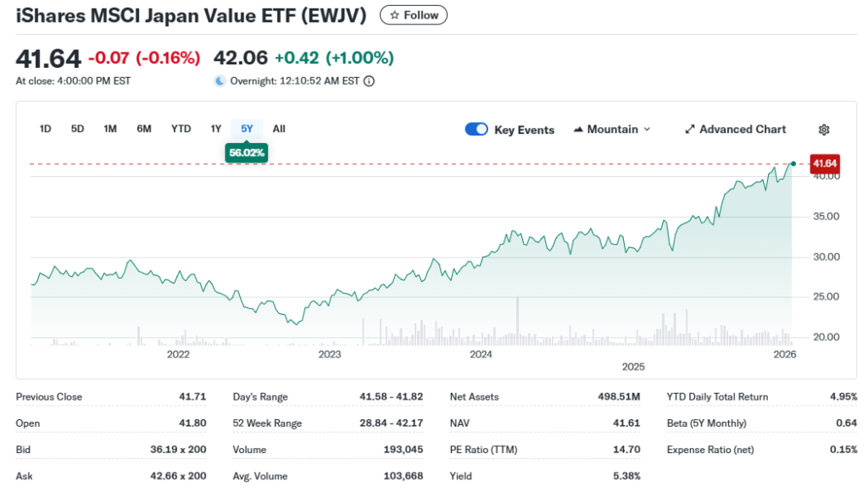Toggle Key Events off

click(x=476, y=129)
